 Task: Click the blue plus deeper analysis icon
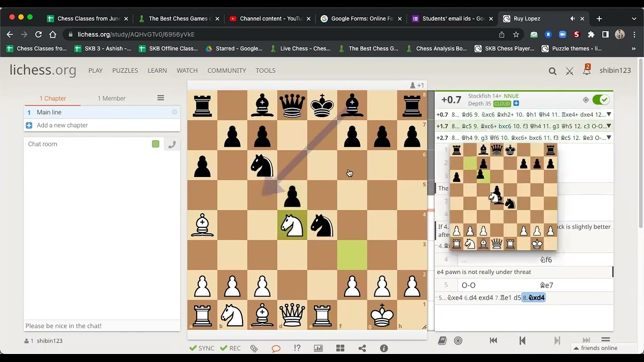pos(516,104)
